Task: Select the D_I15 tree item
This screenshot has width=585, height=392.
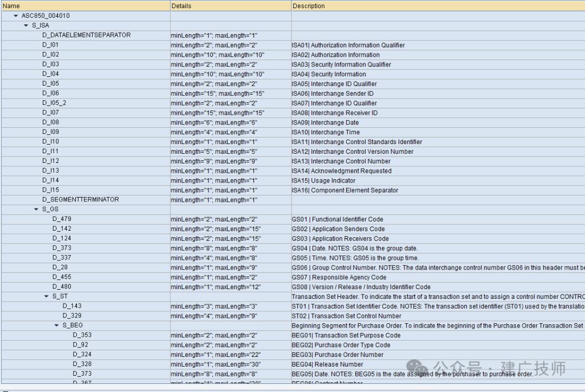Action: [x=50, y=190]
